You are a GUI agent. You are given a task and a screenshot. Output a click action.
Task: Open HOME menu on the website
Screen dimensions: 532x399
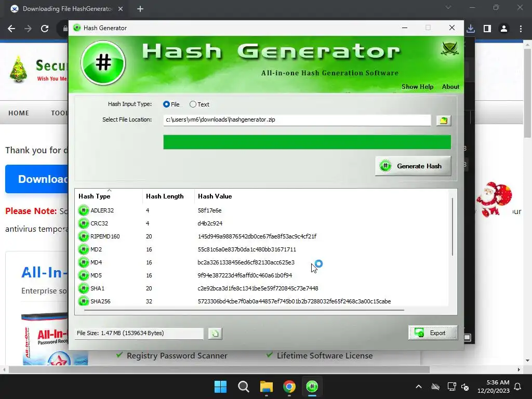[x=19, y=113]
